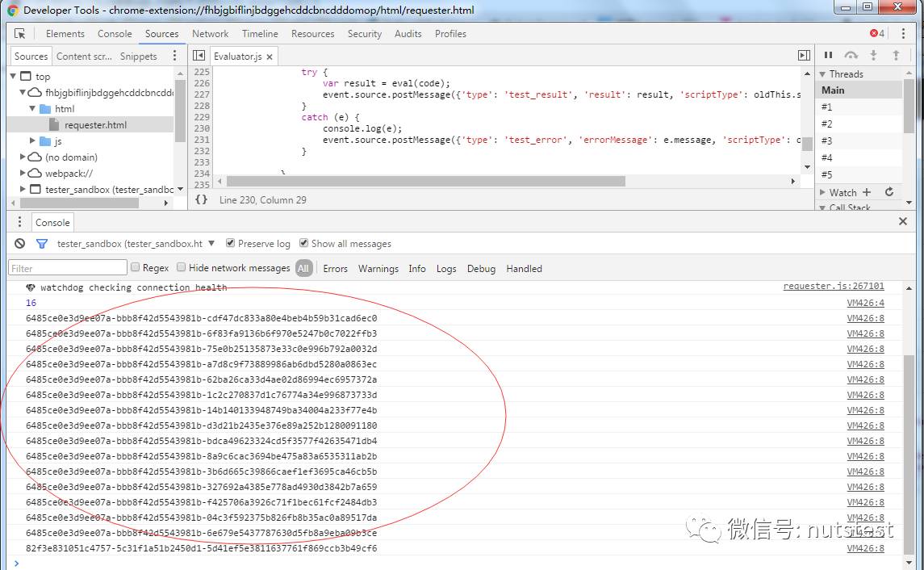Expand the (no domain) node
924x570 pixels.
coord(23,157)
